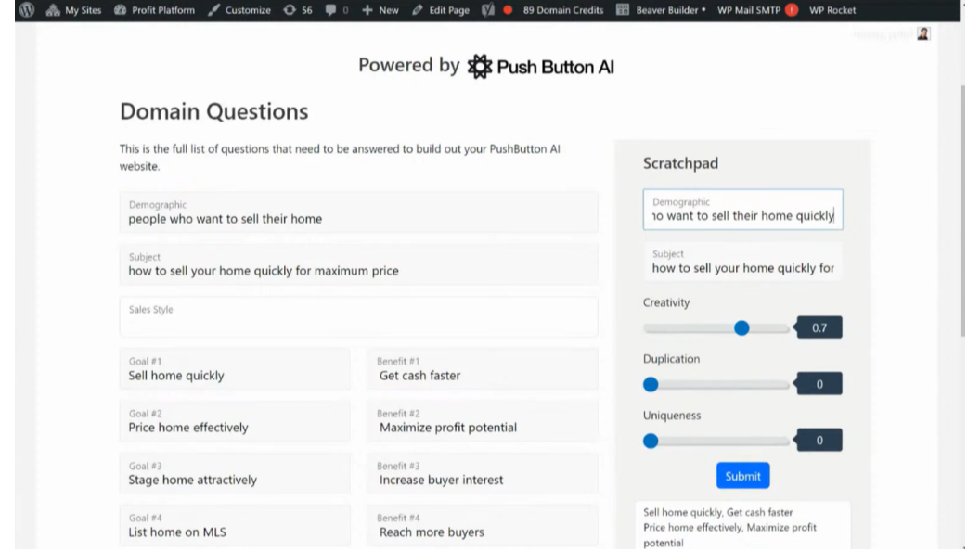
Task: Click the Scratchpad panel heading
Action: click(x=680, y=163)
